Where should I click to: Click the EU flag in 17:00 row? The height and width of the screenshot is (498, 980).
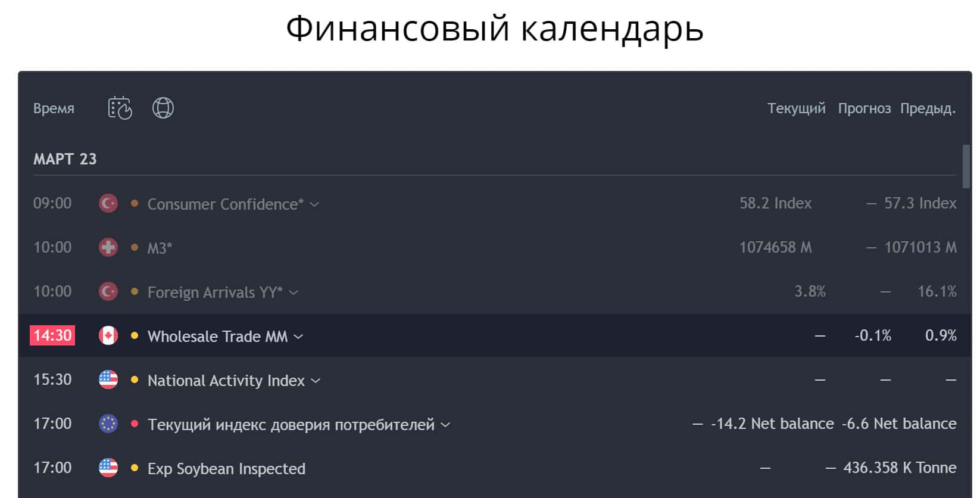(x=108, y=424)
